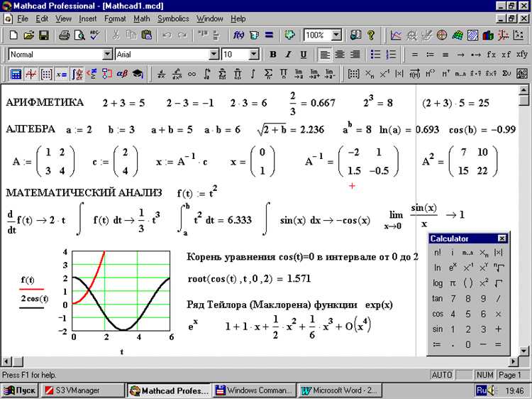The height and width of the screenshot is (399, 532).
Task: Toggle Italic text formatting
Action: coord(288,54)
